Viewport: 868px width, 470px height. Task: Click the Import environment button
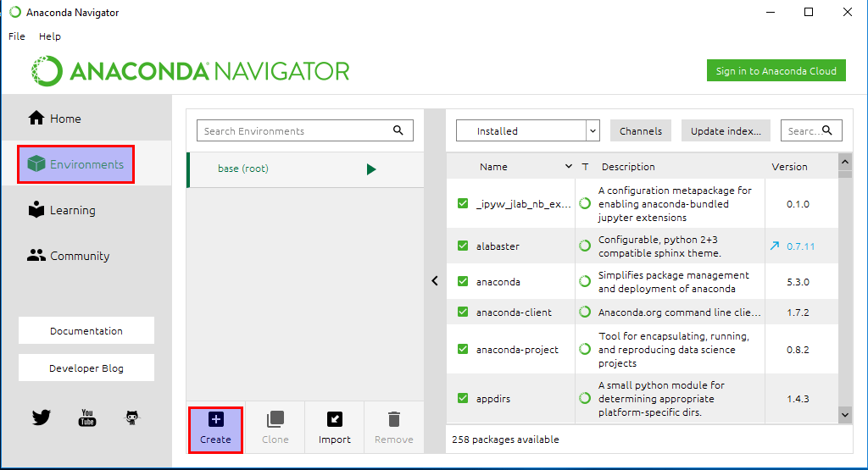[334, 428]
